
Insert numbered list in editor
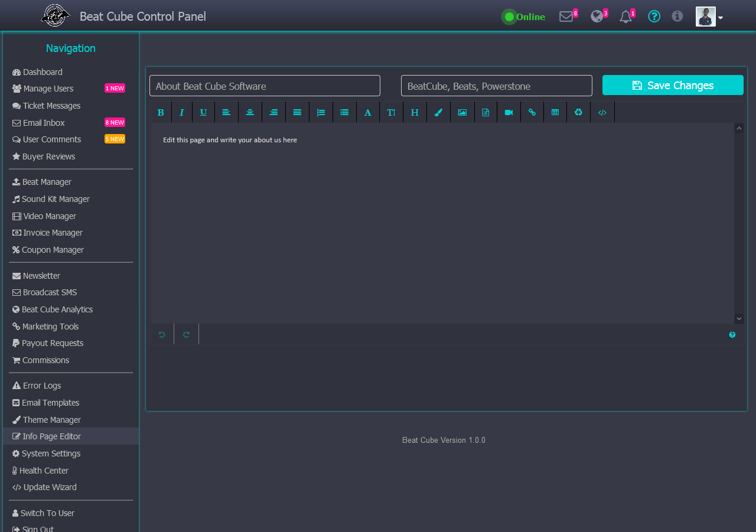point(321,112)
